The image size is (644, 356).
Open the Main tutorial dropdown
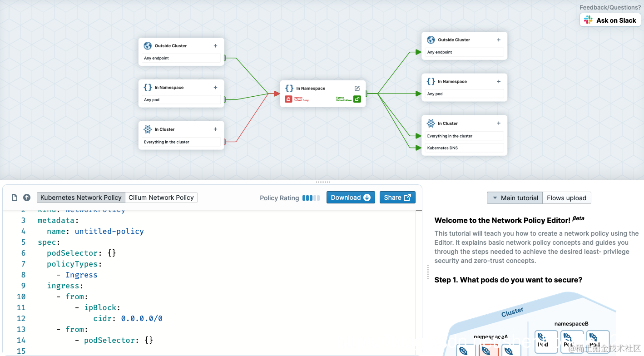(515, 198)
